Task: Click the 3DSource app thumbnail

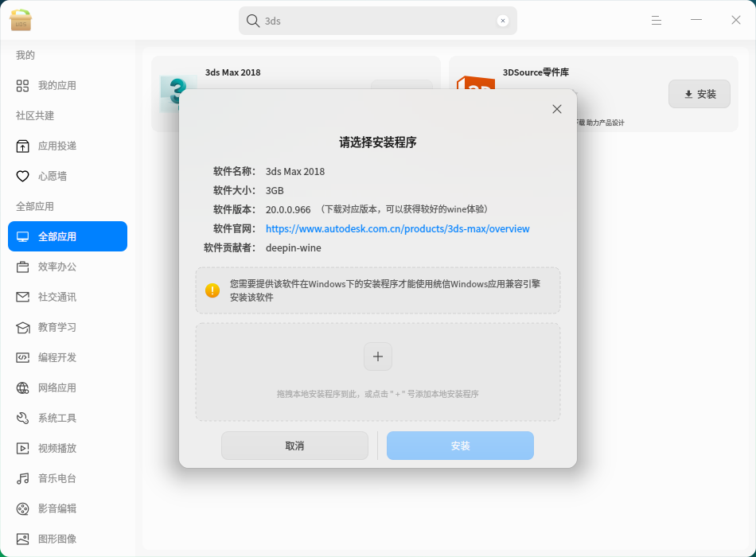Action: 475,83
